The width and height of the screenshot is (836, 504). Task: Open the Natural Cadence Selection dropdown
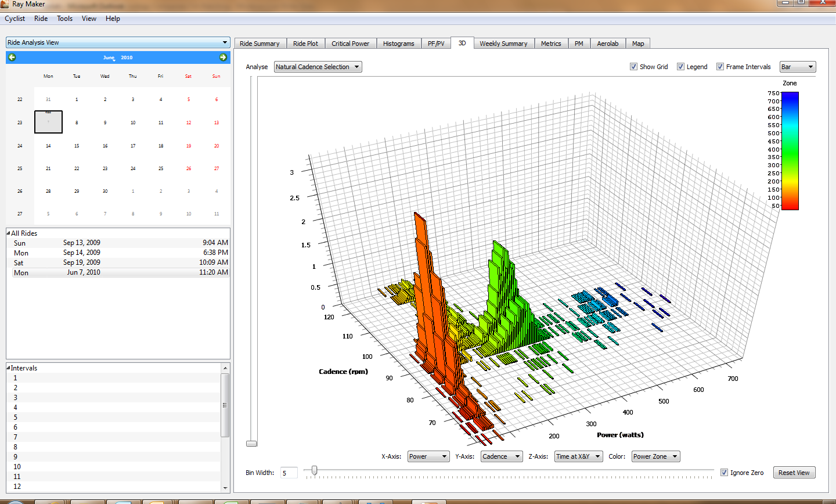[x=318, y=67]
